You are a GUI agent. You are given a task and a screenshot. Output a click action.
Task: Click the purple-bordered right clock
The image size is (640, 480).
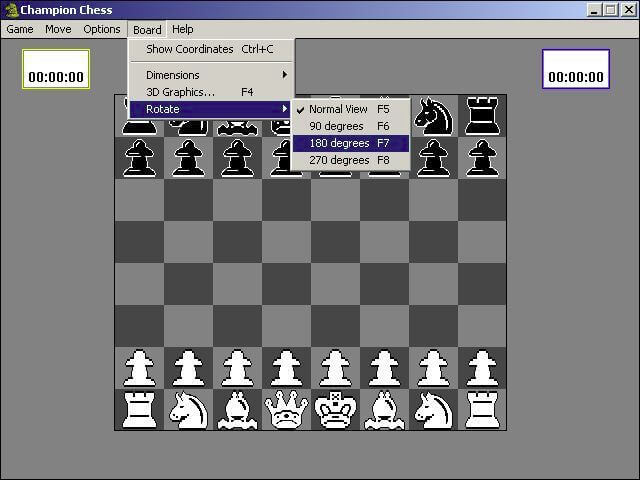576,69
